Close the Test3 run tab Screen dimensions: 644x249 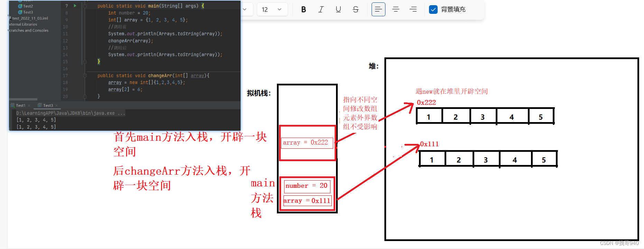56,105
